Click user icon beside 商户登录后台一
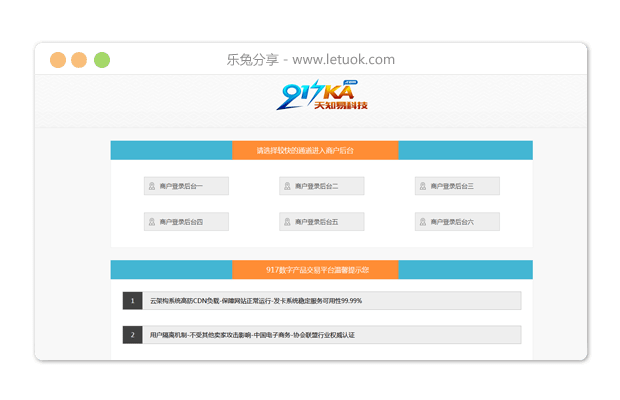 152,186
